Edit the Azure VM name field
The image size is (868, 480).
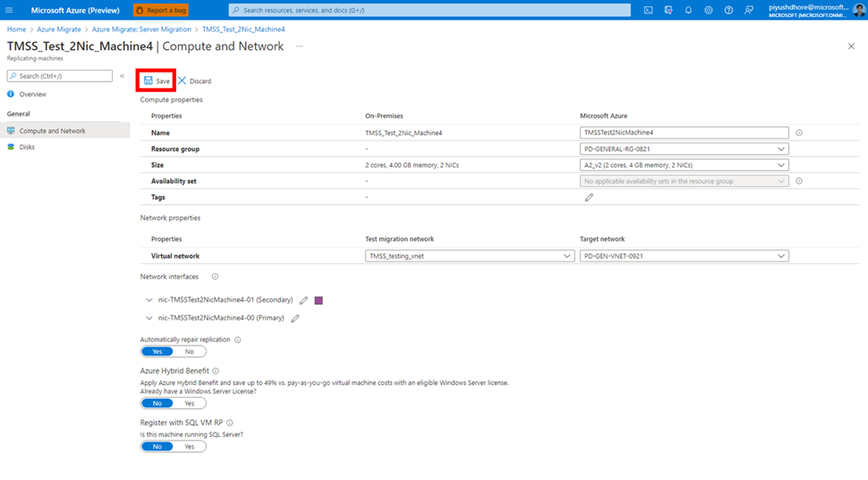(x=685, y=133)
